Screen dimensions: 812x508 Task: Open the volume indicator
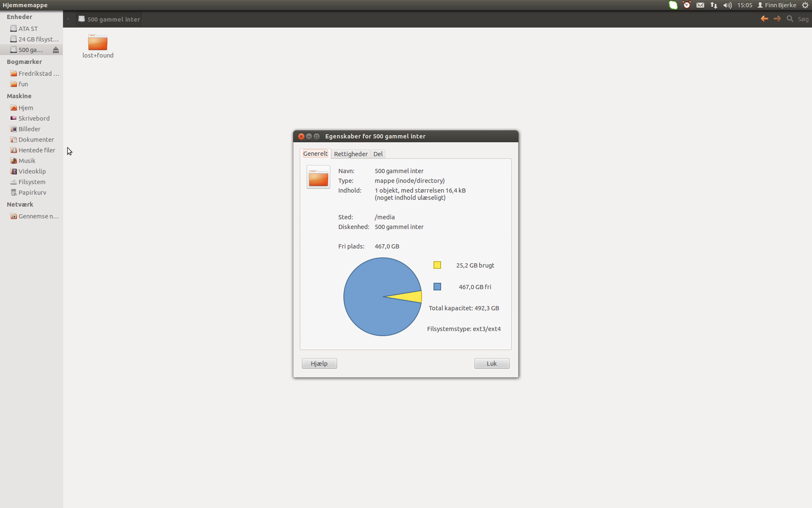(727, 5)
